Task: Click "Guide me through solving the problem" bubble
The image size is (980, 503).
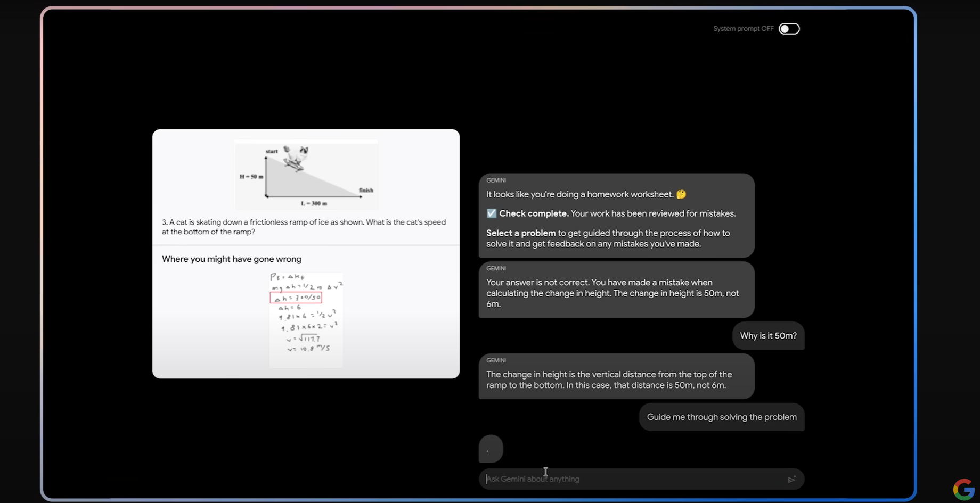Action: click(721, 417)
